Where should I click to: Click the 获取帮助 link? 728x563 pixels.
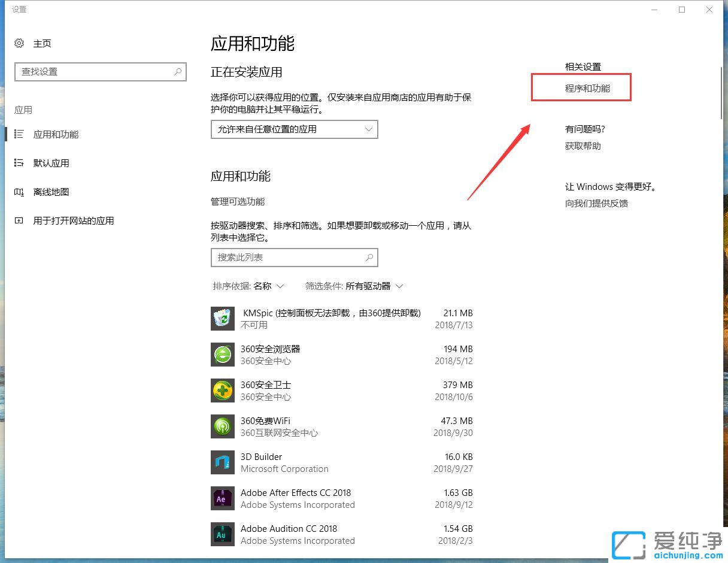[x=582, y=146]
